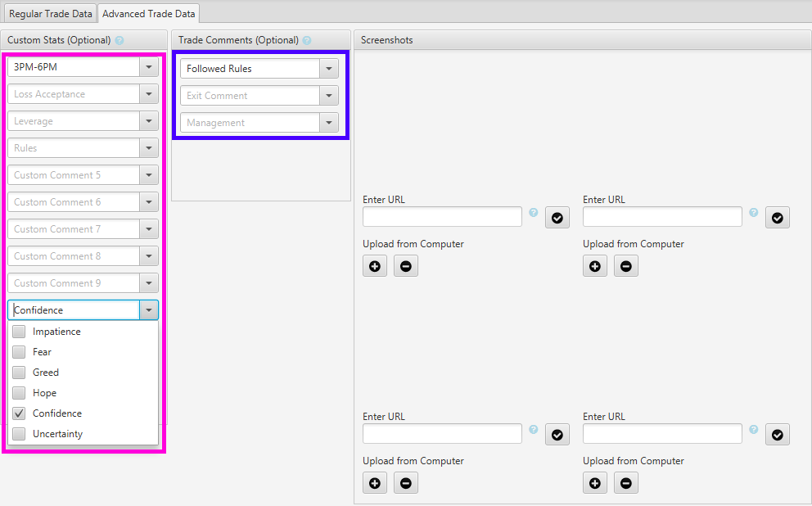Add upload (plus) in bottom-left screenshot slot

click(375, 483)
